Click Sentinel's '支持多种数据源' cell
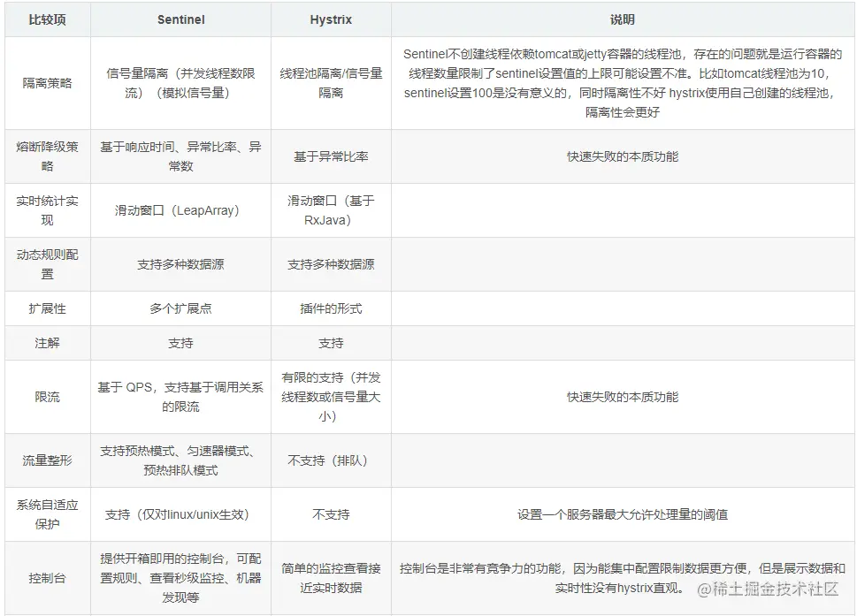 click(x=181, y=264)
